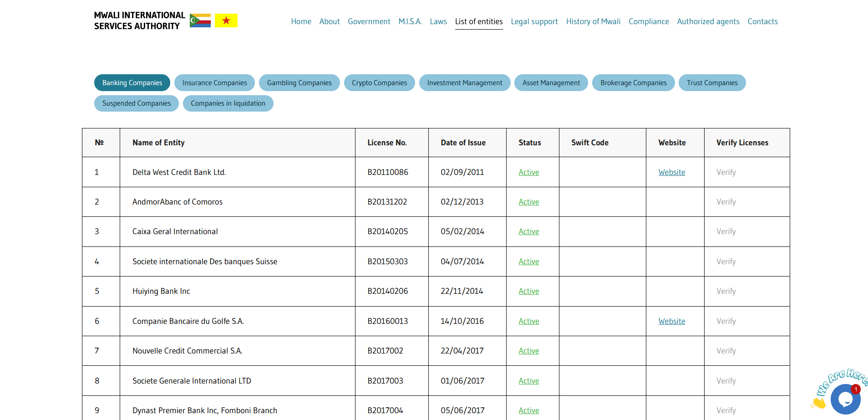Click Active status for Dynast Premier Bank
The height and width of the screenshot is (420, 868).
(528, 410)
